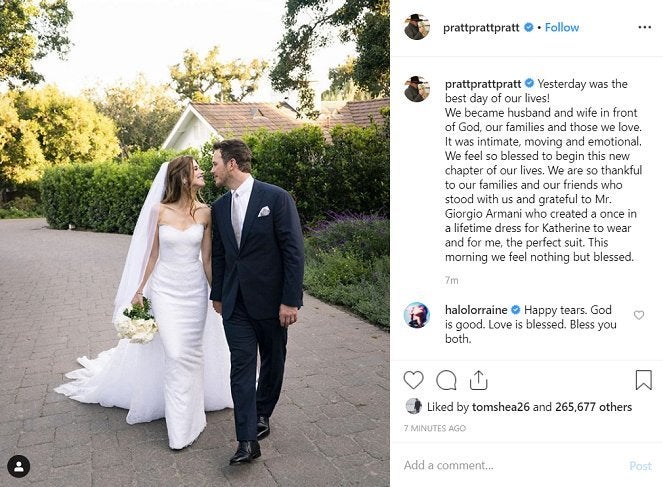Screen dimensions: 663x487
Task: Open tomshea26 small liker avatar
Action: [414, 406]
